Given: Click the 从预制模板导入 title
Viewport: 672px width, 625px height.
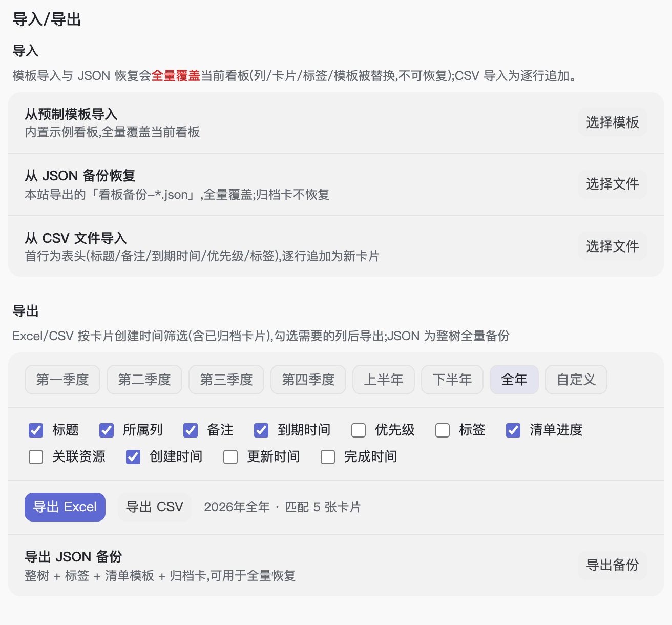Looking at the screenshot, I should coord(71,114).
